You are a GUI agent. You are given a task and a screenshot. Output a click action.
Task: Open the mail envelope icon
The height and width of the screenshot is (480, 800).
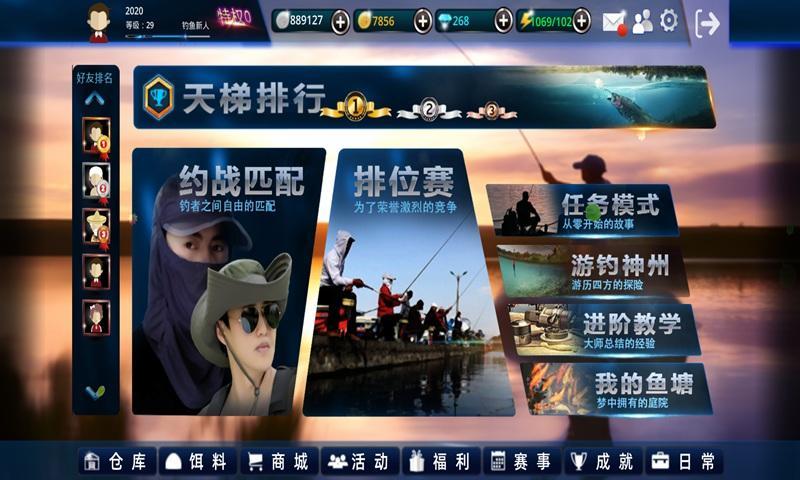(x=613, y=22)
